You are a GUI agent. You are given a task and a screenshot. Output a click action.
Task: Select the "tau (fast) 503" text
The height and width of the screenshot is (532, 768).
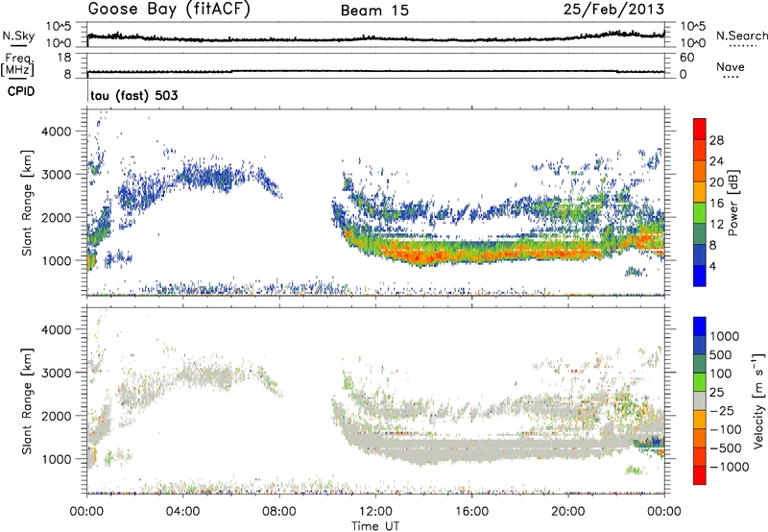coord(134,95)
